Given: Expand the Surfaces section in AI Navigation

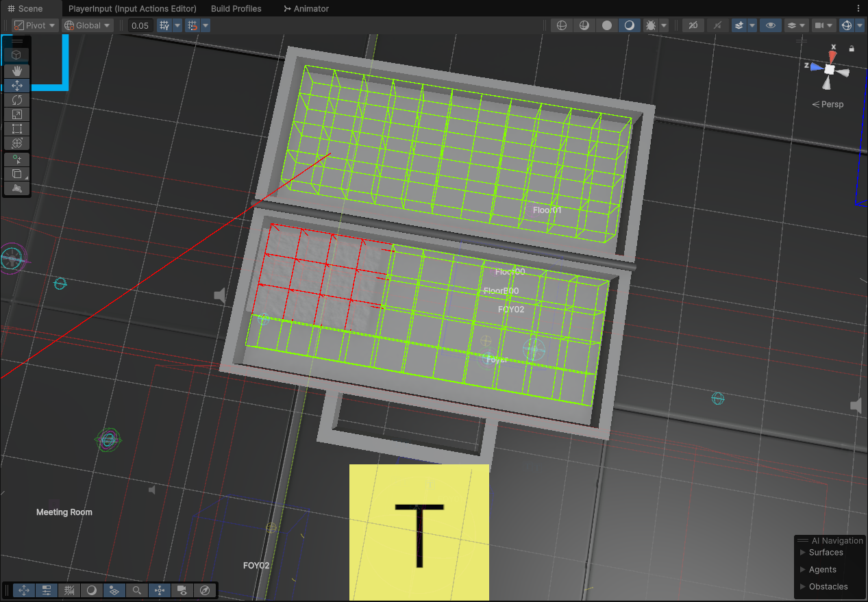Looking at the screenshot, I should pyautogui.click(x=823, y=552).
